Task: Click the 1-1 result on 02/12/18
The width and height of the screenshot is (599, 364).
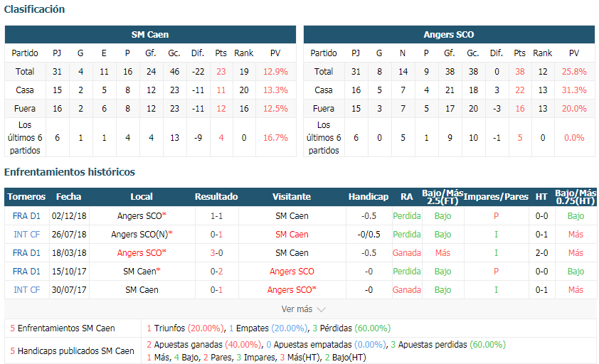Action: coord(216,216)
